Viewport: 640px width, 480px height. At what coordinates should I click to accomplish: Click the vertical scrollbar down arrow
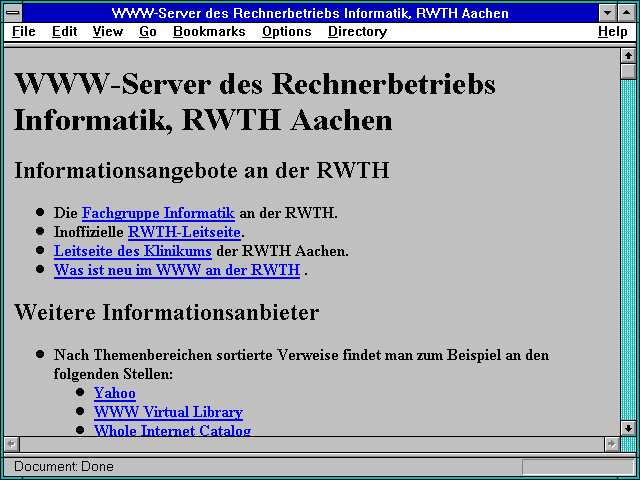pos(628,428)
